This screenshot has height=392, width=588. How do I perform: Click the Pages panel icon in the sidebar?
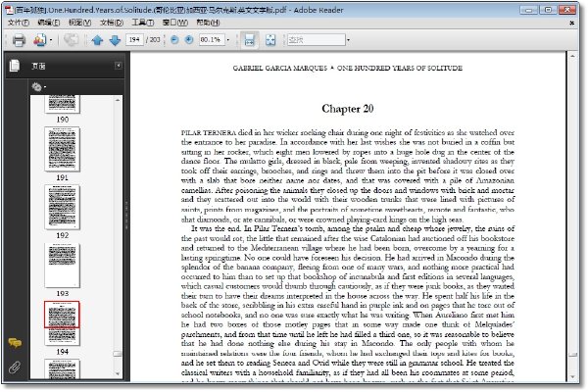pyautogui.click(x=15, y=66)
